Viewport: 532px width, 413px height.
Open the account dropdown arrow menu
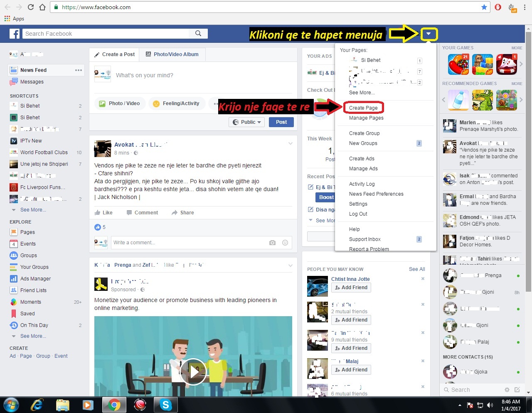[429, 34]
